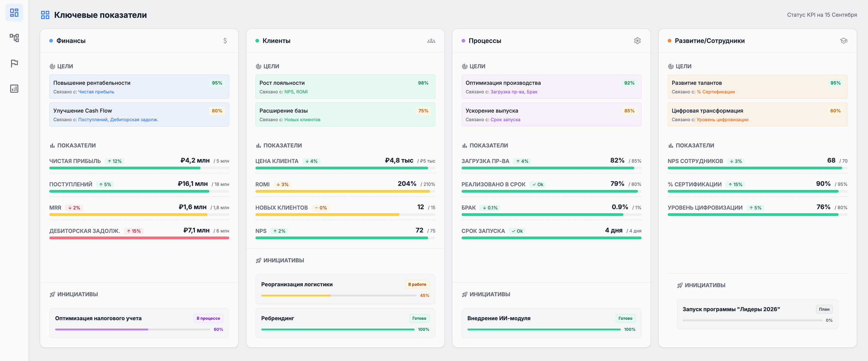Click the dollar icon on Финансы card
This screenshot has height=361, width=868.
(225, 41)
